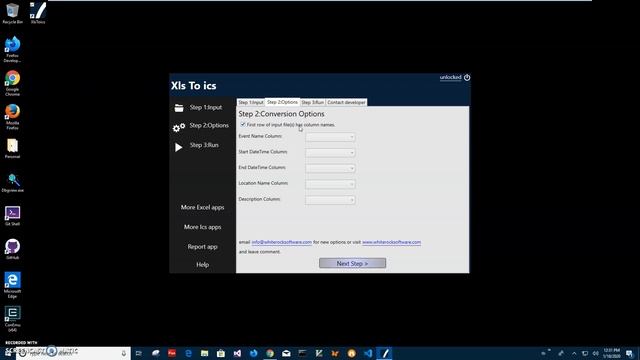
Task: Go to Step 1:Input in sidebar
Action: 206,107
